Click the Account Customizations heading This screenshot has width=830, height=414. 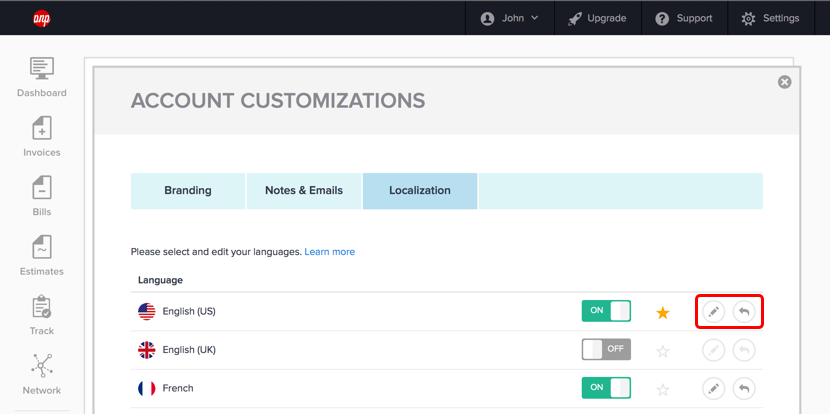(278, 101)
